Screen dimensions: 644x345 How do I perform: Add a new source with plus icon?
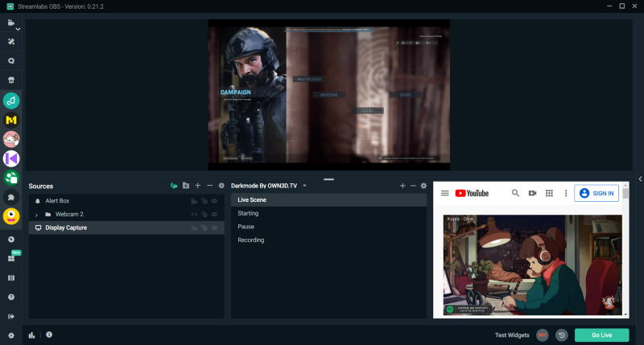(197, 186)
